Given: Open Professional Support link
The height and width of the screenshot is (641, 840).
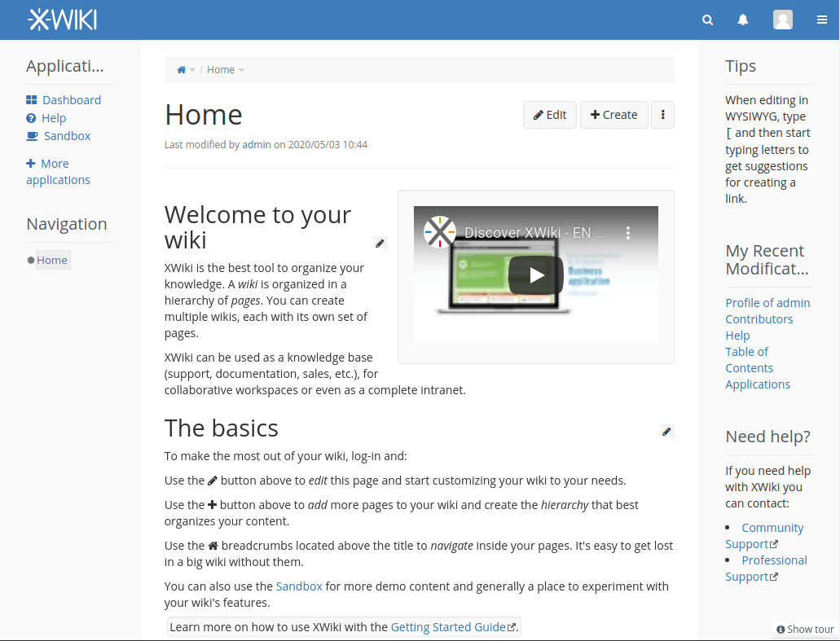Looking at the screenshot, I should 767,569.
